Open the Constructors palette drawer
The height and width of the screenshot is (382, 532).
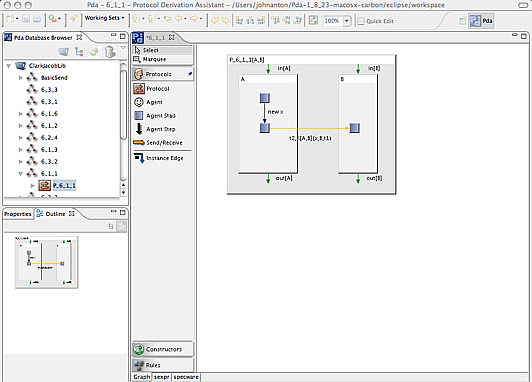click(x=163, y=349)
